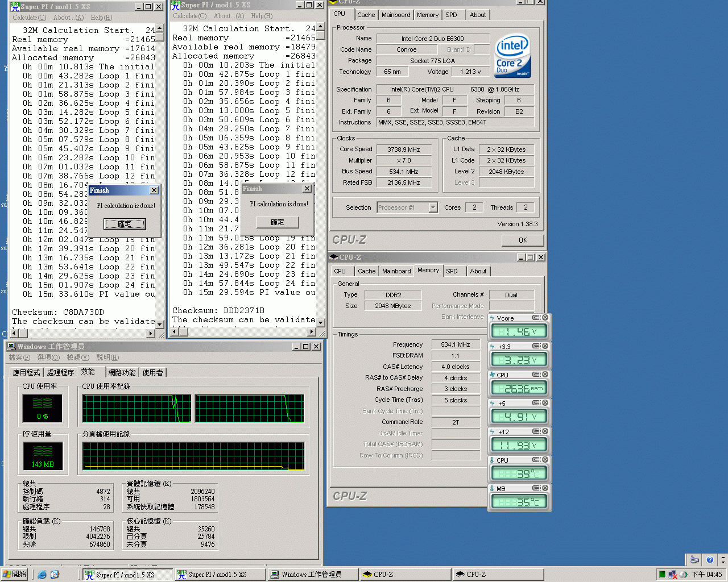
Task: Close the +3.3 voltage monitor widget
Action: pos(545,346)
